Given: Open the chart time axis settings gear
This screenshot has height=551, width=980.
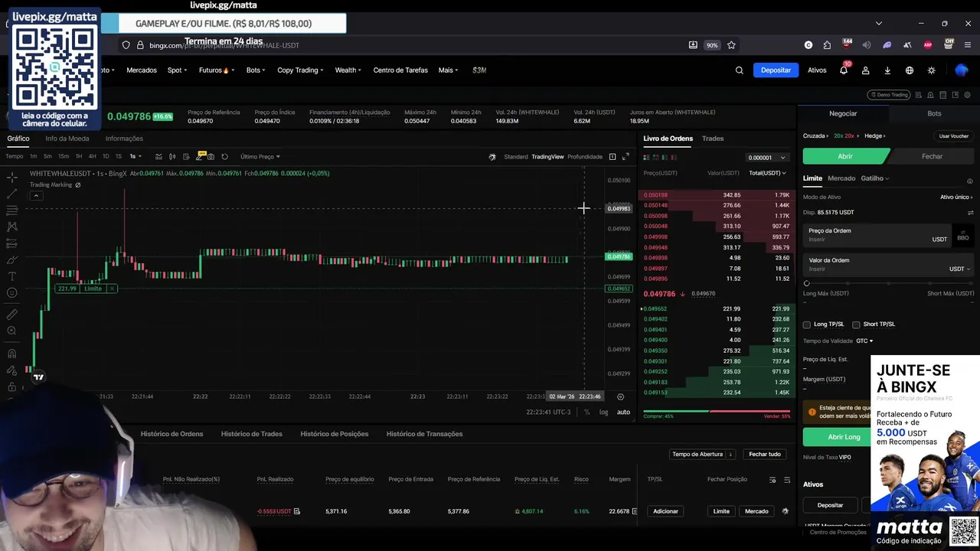Looking at the screenshot, I should pyautogui.click(x=620, y=396).
